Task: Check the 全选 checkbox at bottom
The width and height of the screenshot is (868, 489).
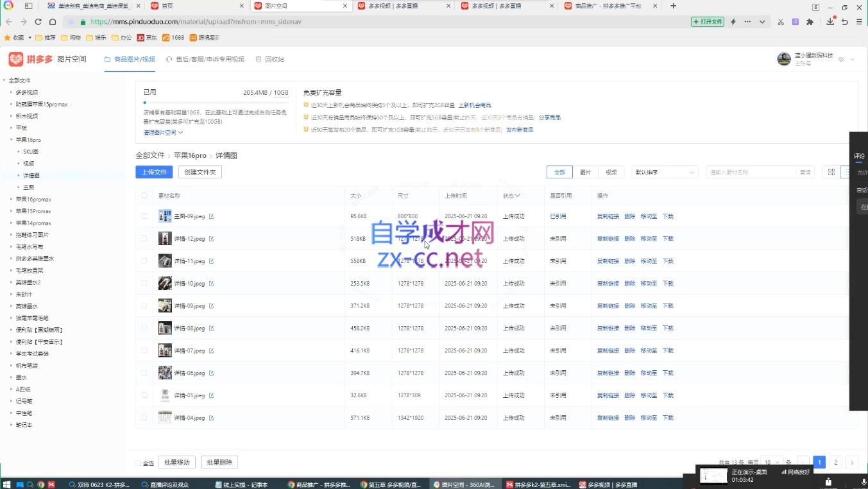Action: click(x=139, y=463)
